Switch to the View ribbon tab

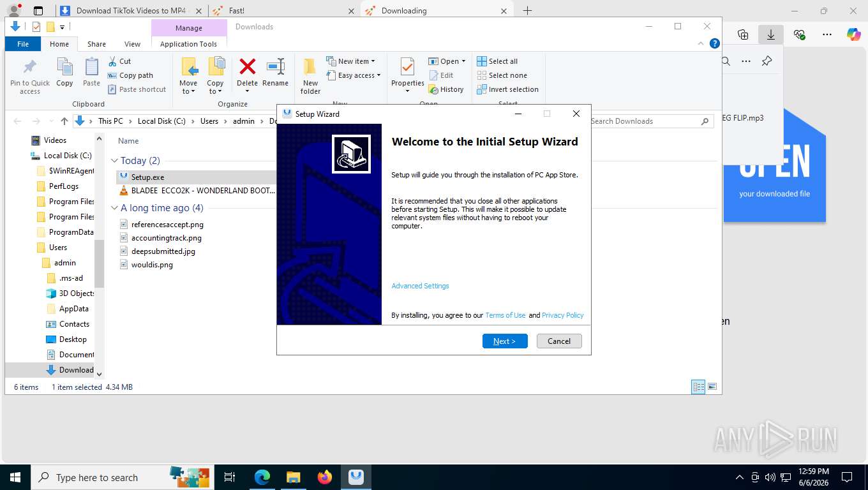[x=132, y=44]
